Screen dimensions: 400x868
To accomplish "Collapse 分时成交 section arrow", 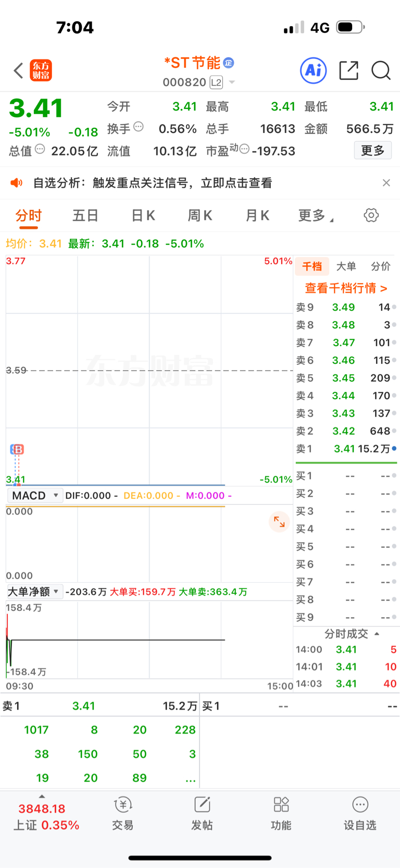I will [377, 634].
